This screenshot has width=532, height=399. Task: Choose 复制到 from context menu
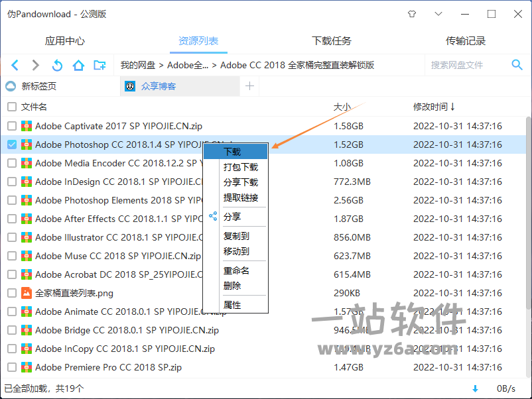pos(237,236)
